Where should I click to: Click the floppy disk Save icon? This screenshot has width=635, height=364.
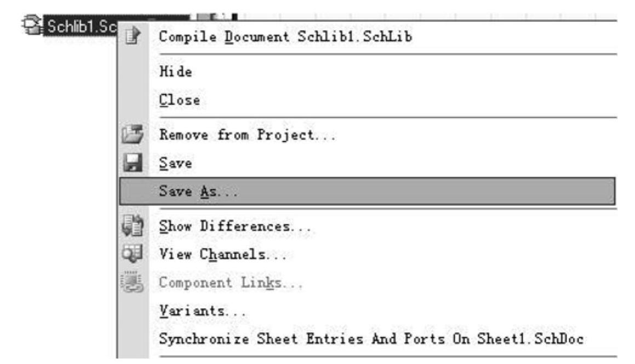[x=133, y=163]
